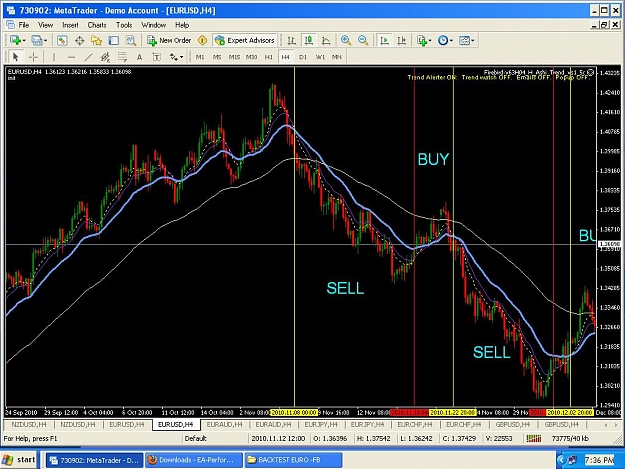625x469 pixels.
Task: Select the Fibonacci Retracement tool
Action: [x=122, y=57]
